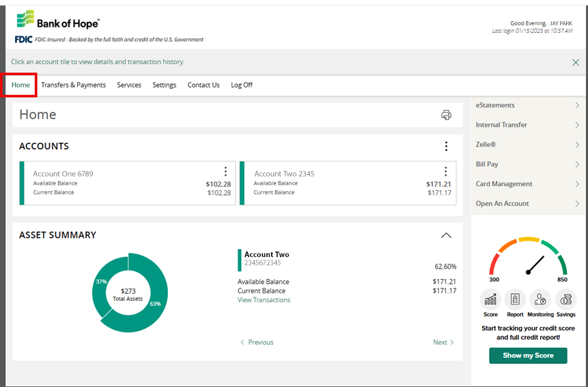Click the FDIC insured notice text
This screenshot has width=588, height=387.
tap(120, 40)
